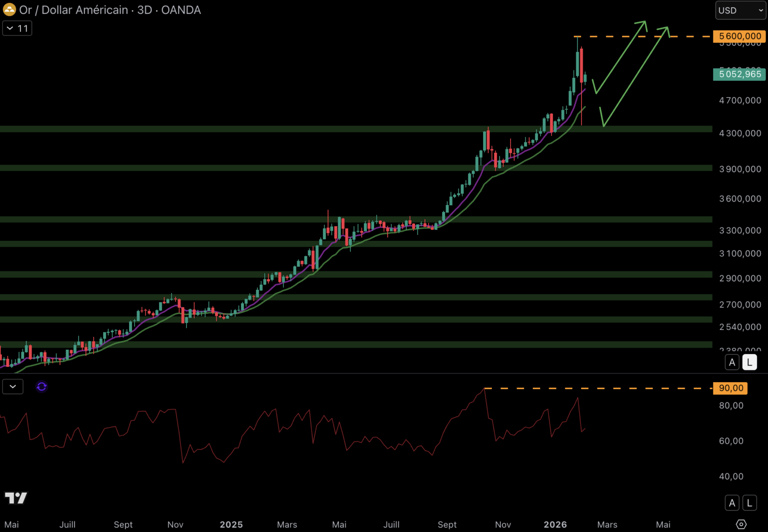Toggle auto scale A on indicator pane
The width and height of the screenshot is (768, 532).
click(732, 503)
